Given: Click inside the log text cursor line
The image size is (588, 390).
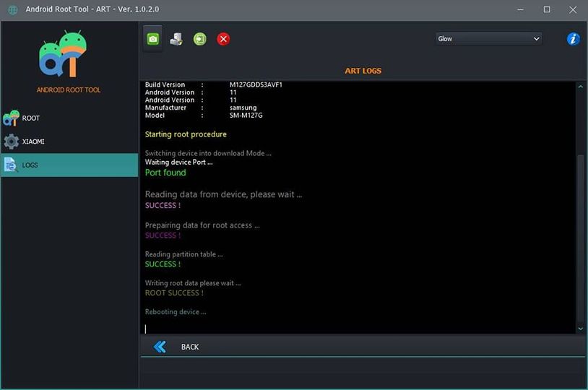Looking at the screenshot, I should [145, 329].
